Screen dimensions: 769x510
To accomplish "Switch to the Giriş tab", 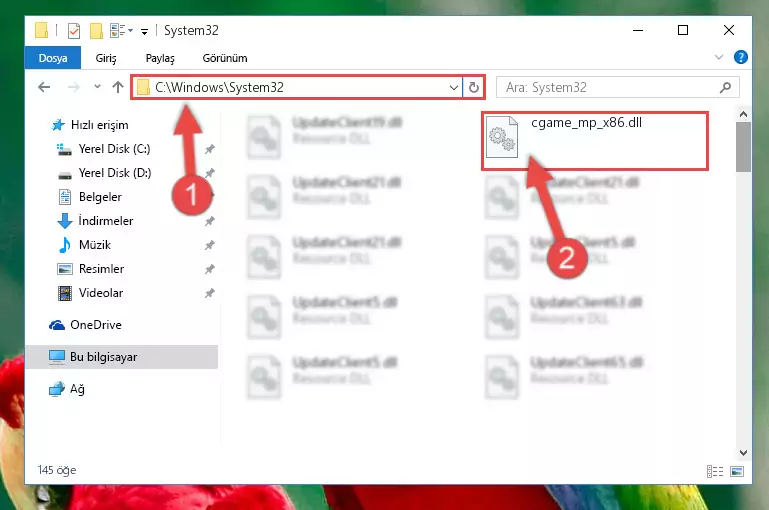I will click(x=105, y=58).
